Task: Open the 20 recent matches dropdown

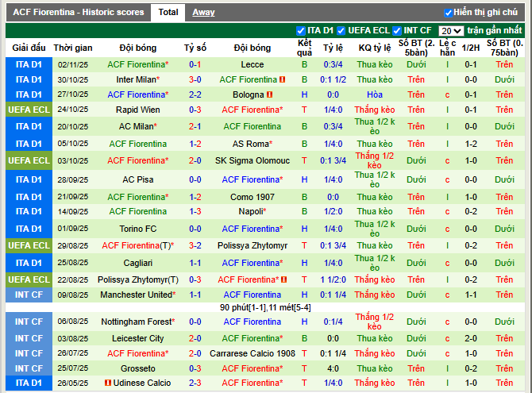Action: (x=451, y=31)
